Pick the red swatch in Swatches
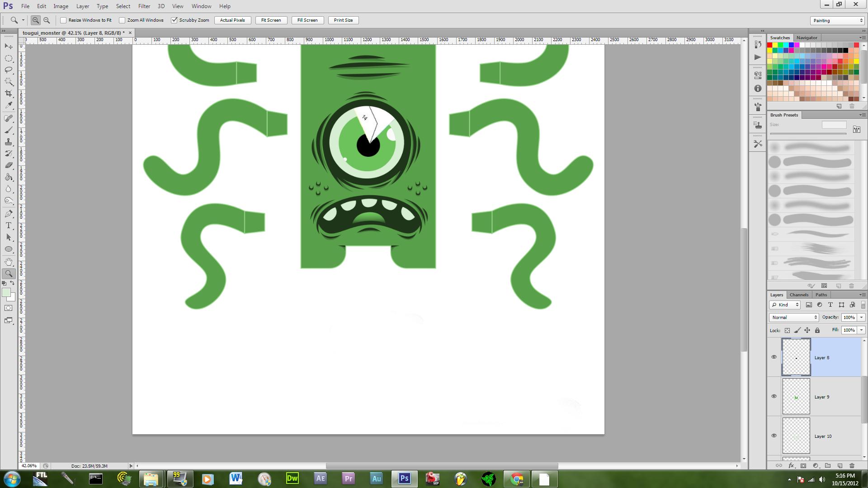Viewport: 868px width, 488px height. pyautogui.click(x=770, y=45)
